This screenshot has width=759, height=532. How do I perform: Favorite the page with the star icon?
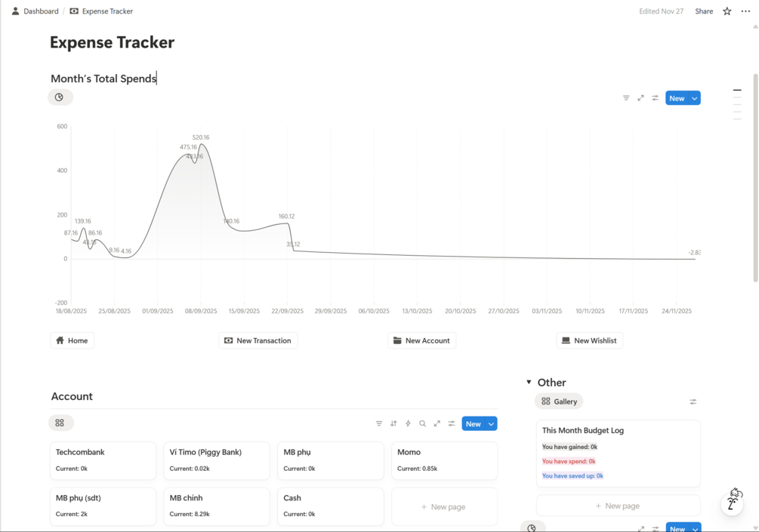coord(727,11)
